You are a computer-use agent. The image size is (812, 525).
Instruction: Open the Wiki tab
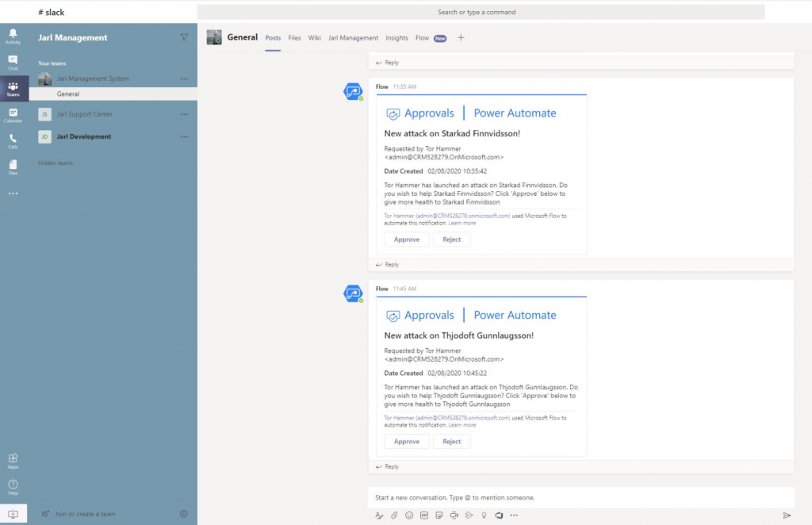[314, 38]
